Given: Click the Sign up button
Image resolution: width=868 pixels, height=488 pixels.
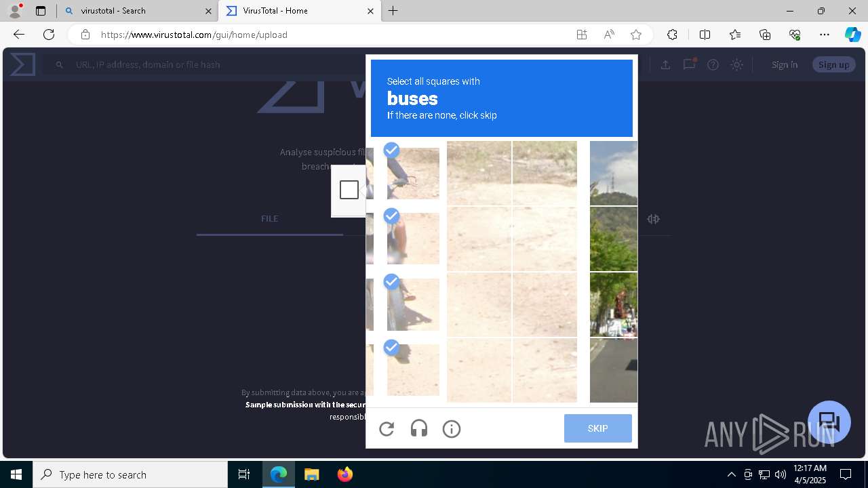Looking at the screenshot, I should click(x=833, y=64).
